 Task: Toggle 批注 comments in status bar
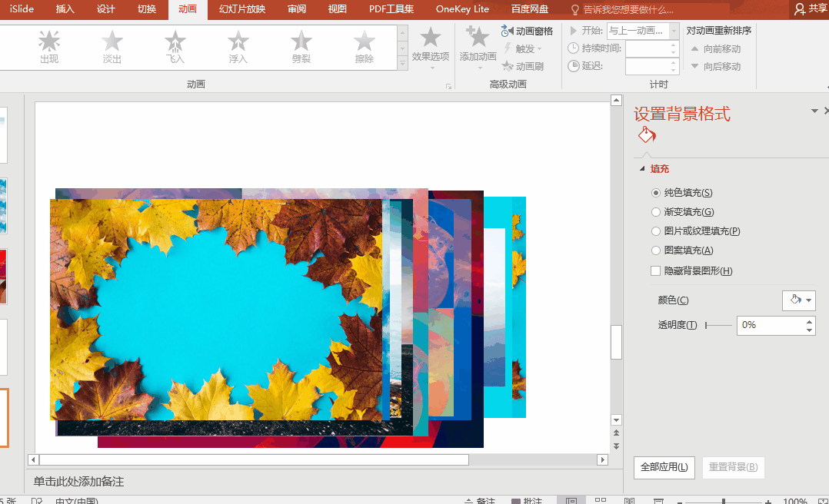tap(527, 500)
